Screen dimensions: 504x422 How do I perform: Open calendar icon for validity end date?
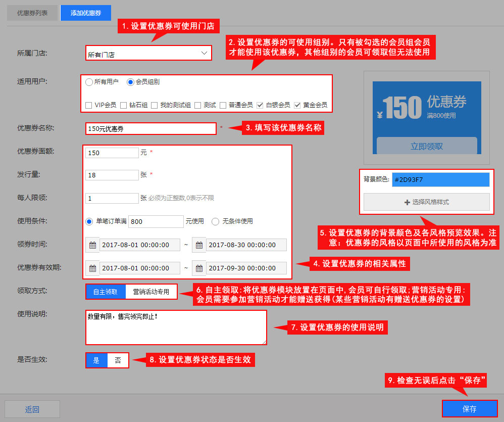(199, 268)
